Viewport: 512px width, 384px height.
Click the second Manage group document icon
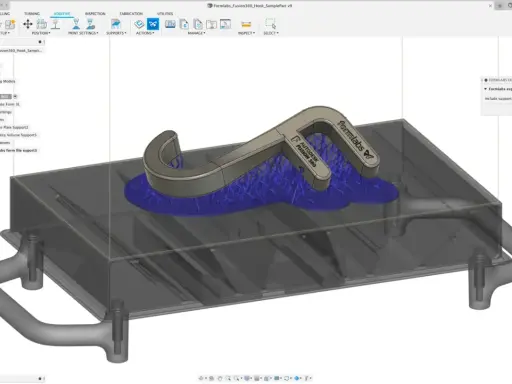[184, 24]
